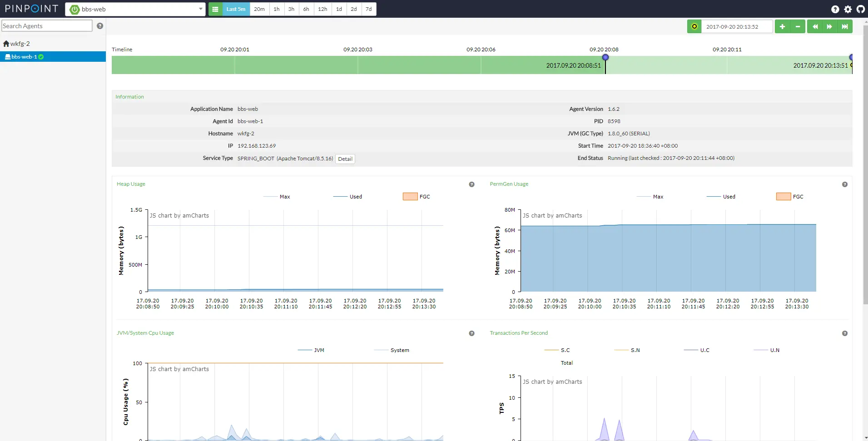Toggle S.C series in TPS legend
This screenshot has width=868, height=441.
point(557,350)
